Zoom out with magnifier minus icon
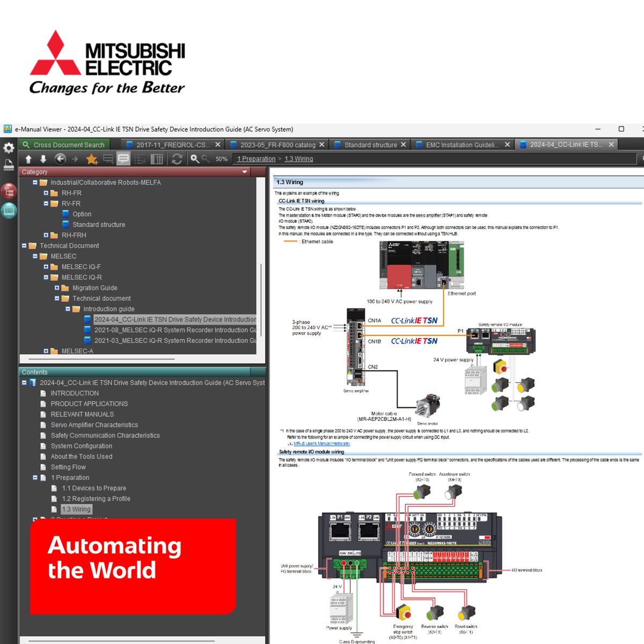This screenshot has width=644, height=644. click(x=206, y=159)
